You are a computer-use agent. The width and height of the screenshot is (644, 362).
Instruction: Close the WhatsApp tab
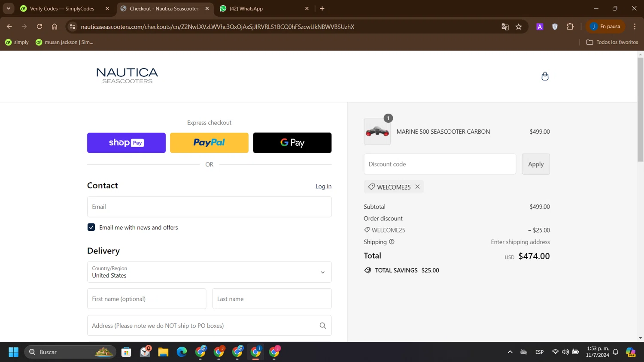click(x=307, y=8)
